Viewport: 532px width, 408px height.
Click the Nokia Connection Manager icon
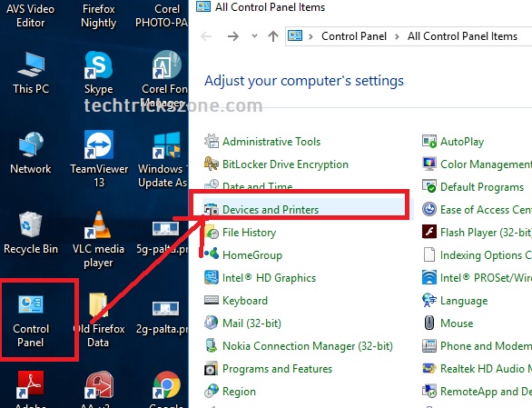tap(212, 345)
